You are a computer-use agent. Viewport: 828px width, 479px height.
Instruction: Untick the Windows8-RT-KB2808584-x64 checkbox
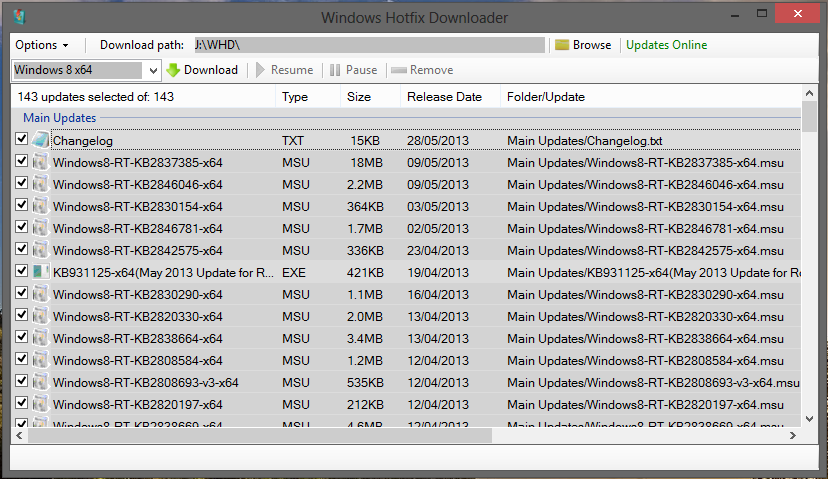click(x=22, y=360)
